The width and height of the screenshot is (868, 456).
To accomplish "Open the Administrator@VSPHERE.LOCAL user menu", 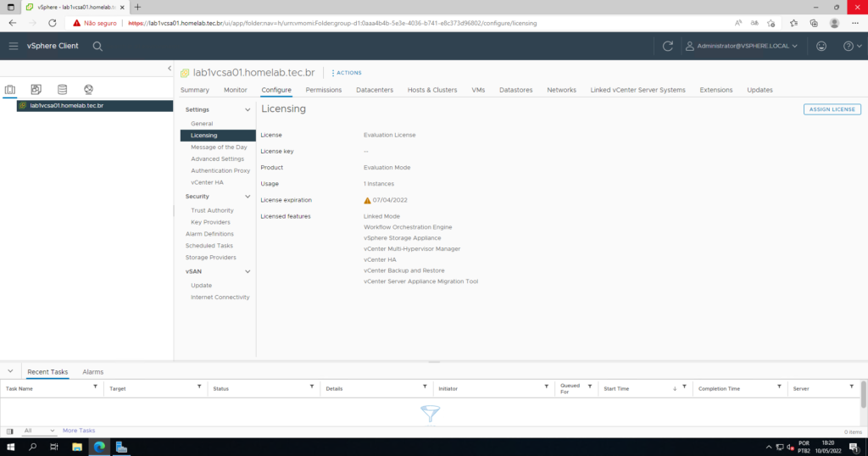I will coord(741,46).
